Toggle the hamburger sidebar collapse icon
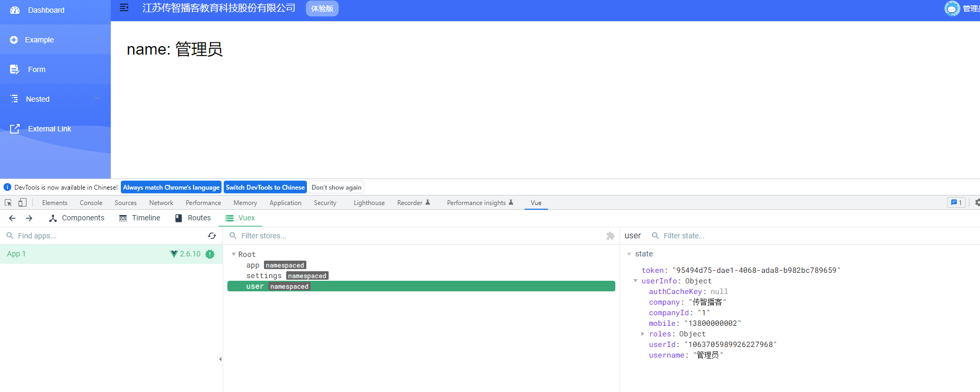Viewport: 980px width, 392px height. [x=124, y=7]
